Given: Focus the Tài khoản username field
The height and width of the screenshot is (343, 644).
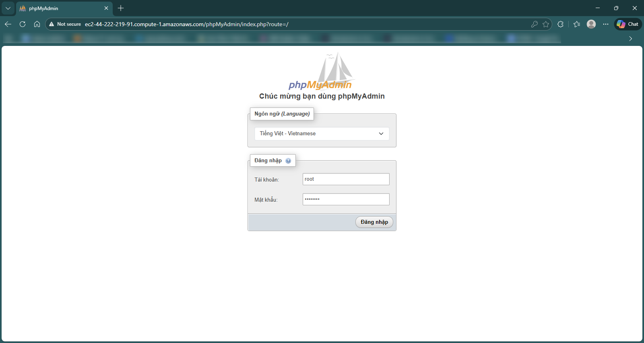Looking at the screenshot, I should click(346, 179).
